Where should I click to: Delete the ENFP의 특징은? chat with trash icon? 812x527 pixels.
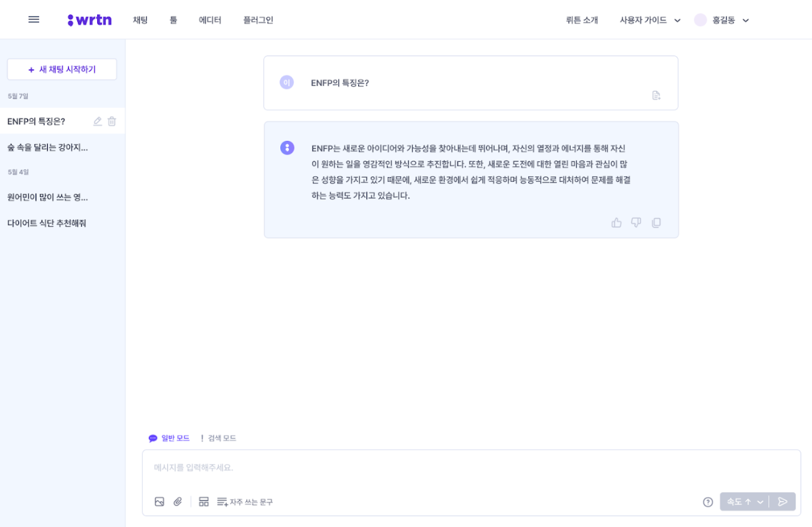(112, 121)
